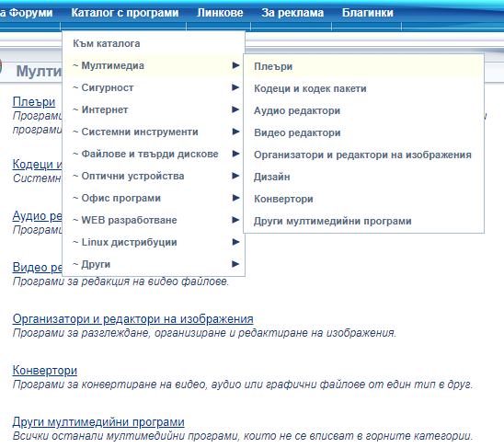This screenshot has height=448, width=504.
Task: Select Организатори и редактори на изображения submenu item
Action: click(363, 155)
